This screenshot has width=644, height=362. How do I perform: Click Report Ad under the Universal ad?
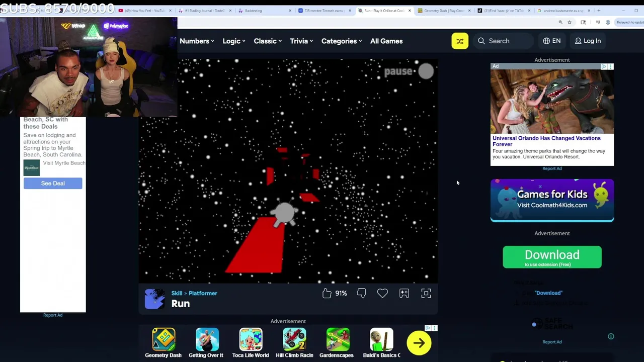[552, 168]
